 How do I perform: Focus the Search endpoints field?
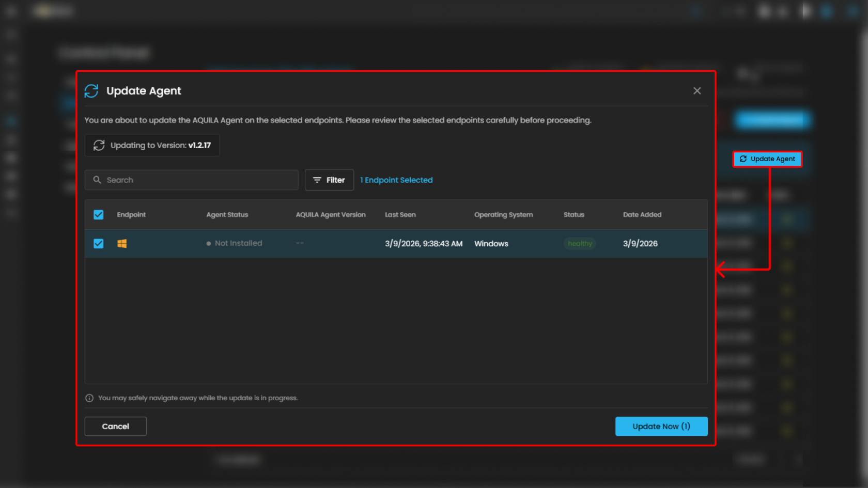pyautogui.click(x=199, y=180)
